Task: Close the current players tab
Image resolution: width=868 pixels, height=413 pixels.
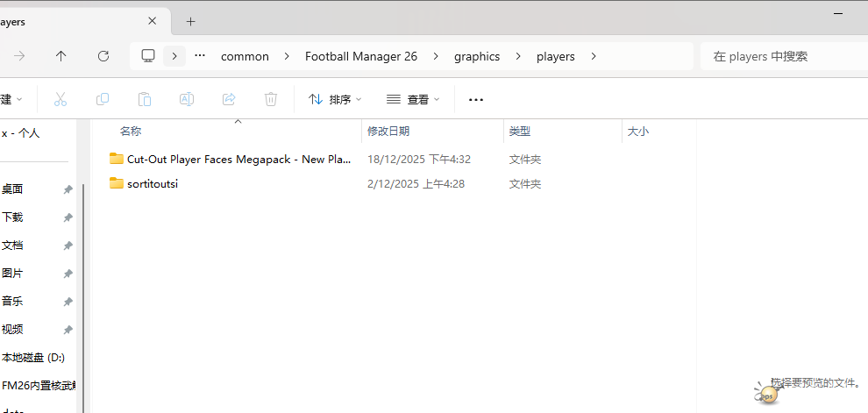Action: coord(153,21)
